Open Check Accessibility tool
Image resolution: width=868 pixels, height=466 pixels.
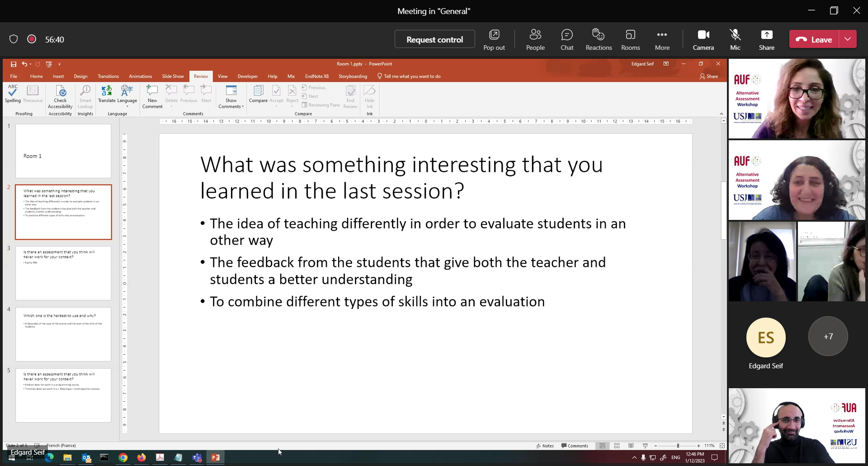(x=60, y=97)
